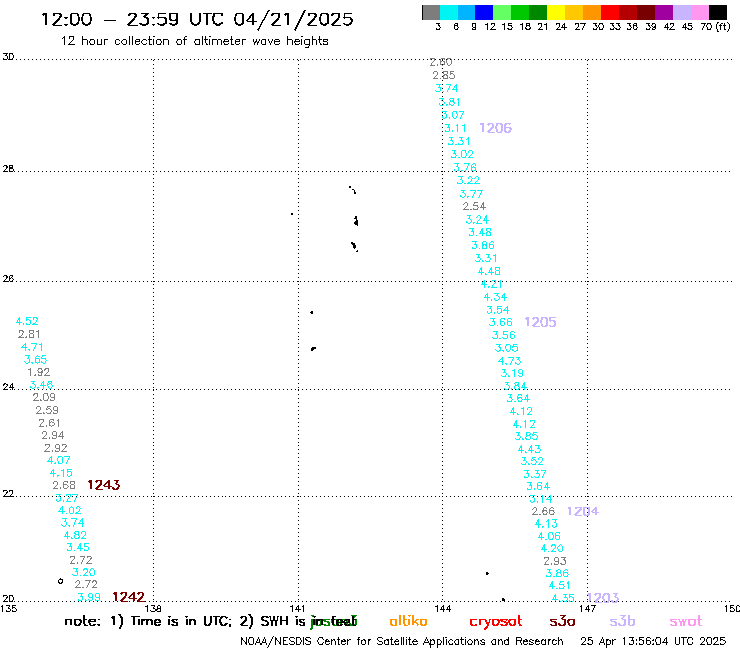Click the wave height value 3.77
The width and height of the screenshot is (740, 650).
click(x=471, y=194)
